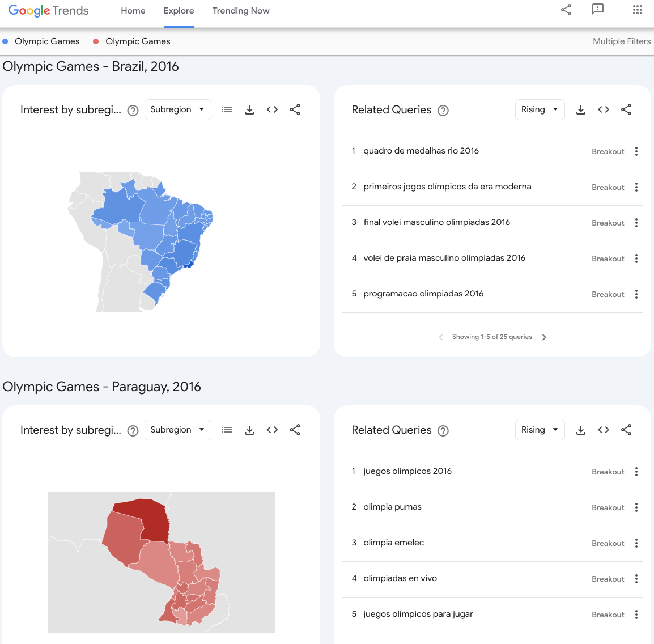Open options for 'olimpia pumas'
This screenshot has width=654, height=644.
click(636, 507)
